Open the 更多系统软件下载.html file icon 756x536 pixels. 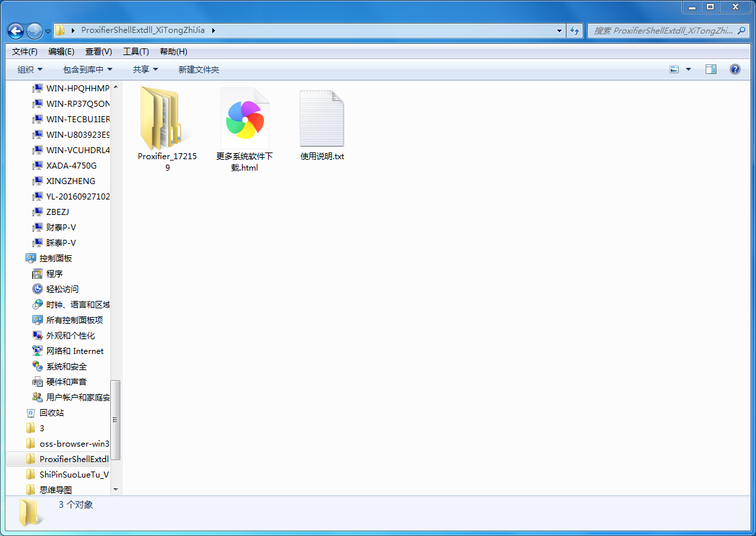click(x=245, y=118)
